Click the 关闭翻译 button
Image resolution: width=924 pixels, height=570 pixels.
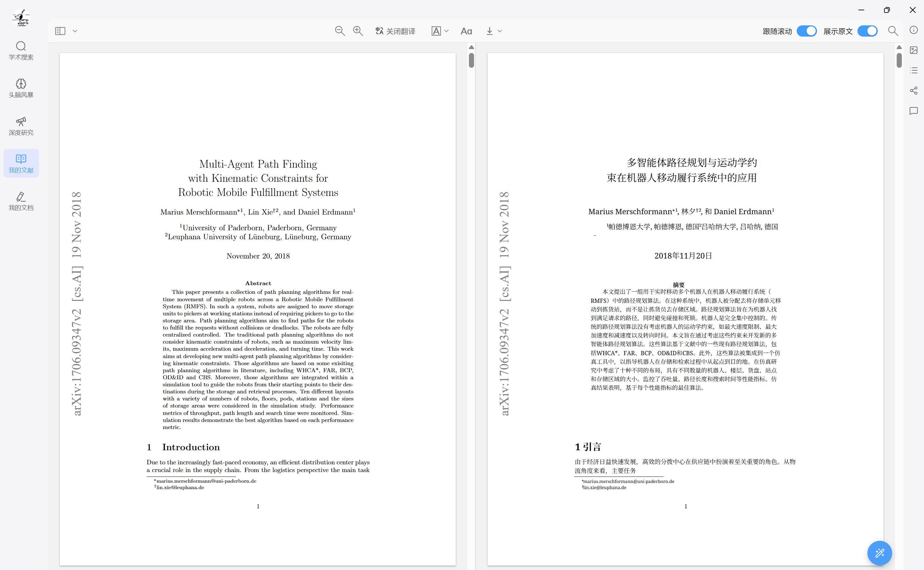(395, 31)
